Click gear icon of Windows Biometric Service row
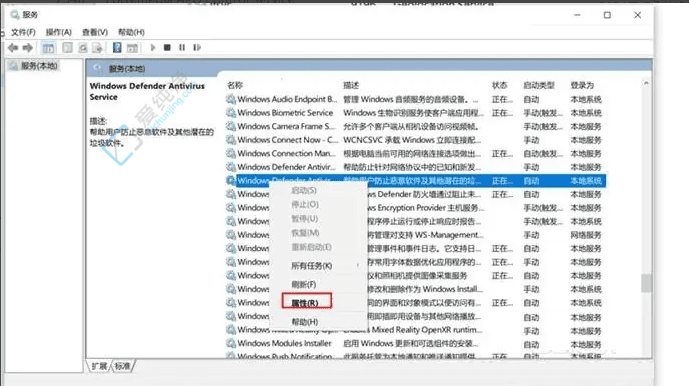 click(231, 113)
